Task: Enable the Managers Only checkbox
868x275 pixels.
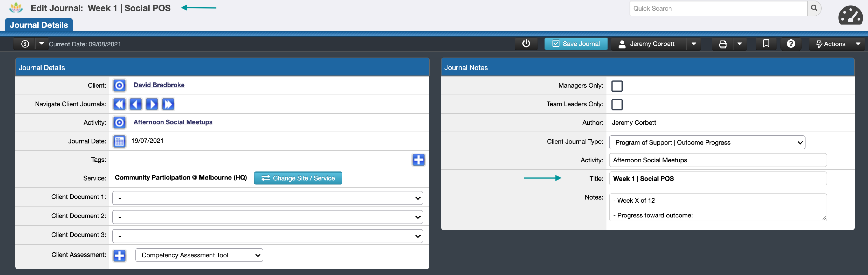Action: 617,86
